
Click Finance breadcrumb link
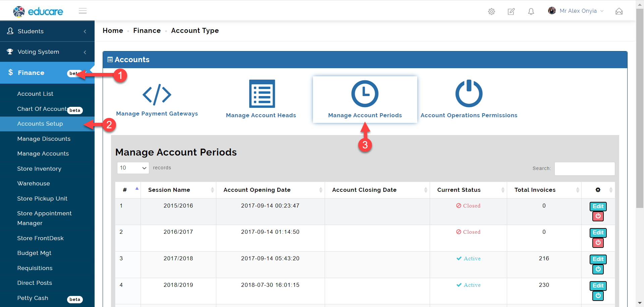pos(147,31)
